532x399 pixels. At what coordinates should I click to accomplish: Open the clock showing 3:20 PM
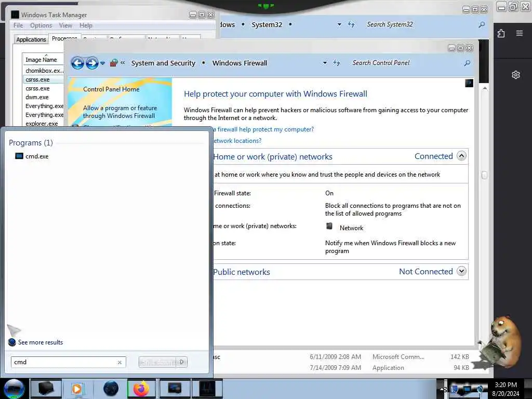click(x=506, y=389)
